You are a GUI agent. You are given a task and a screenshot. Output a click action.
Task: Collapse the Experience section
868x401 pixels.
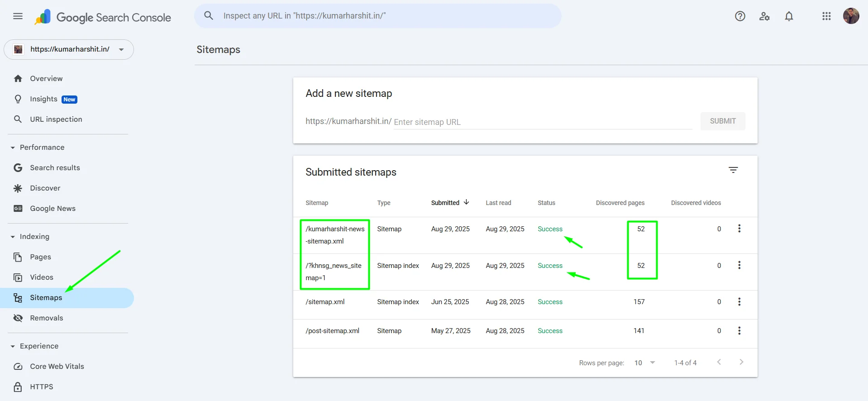coord(34,346)
